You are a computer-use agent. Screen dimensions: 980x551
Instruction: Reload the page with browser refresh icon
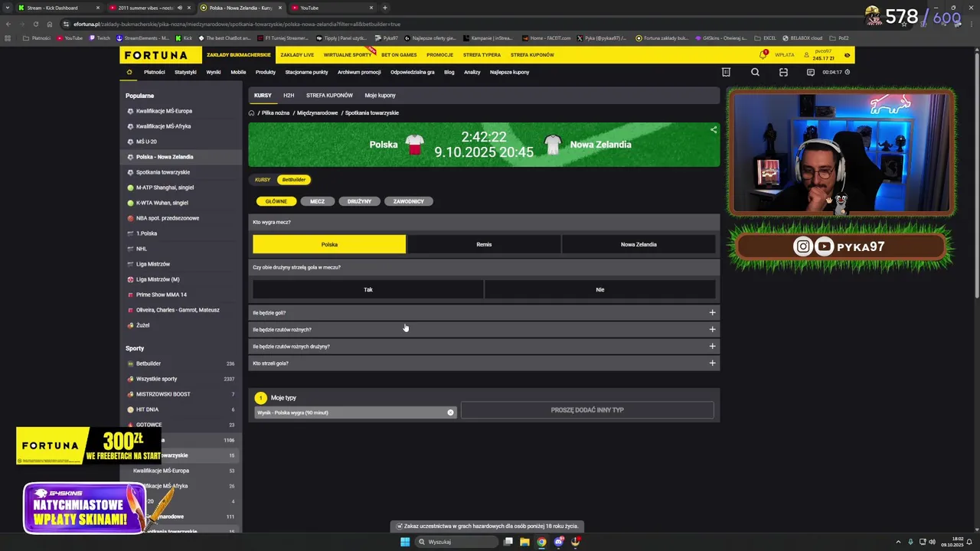coord(35,24)
